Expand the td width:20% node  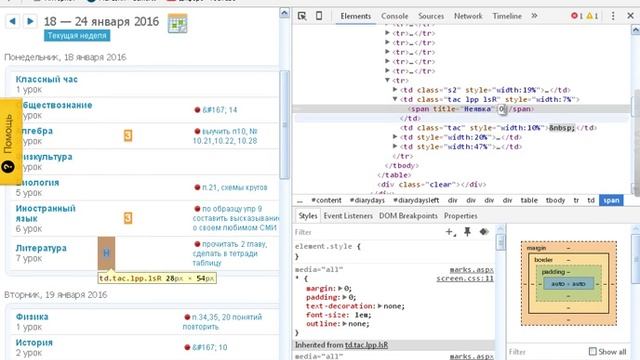click(x=395, y=137)
